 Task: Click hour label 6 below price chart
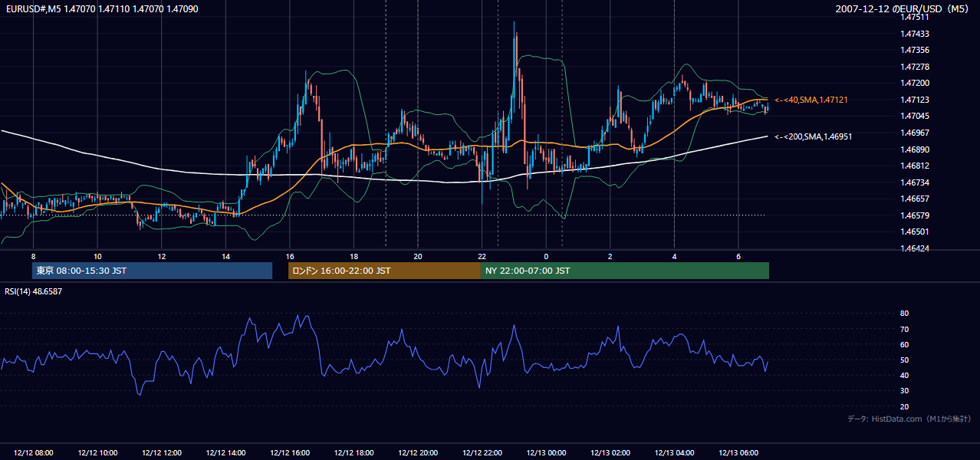click(x=738, y=256)
